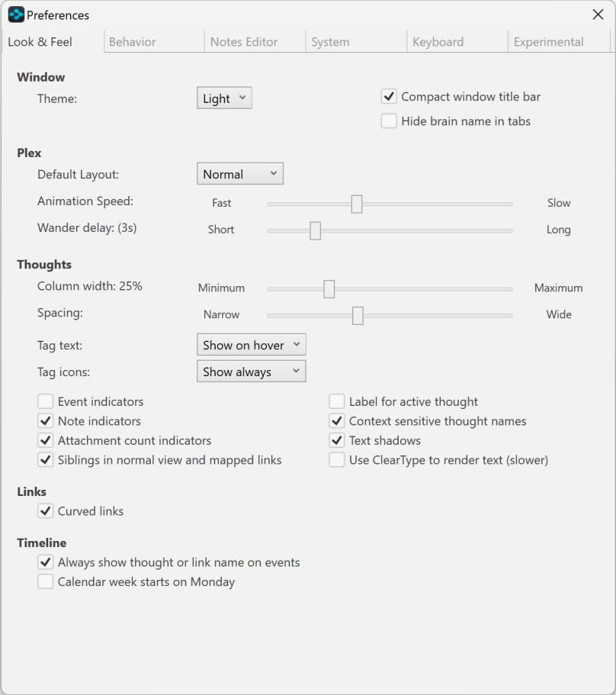
Task: Select the Experimental tab
Action: point(548,42)
